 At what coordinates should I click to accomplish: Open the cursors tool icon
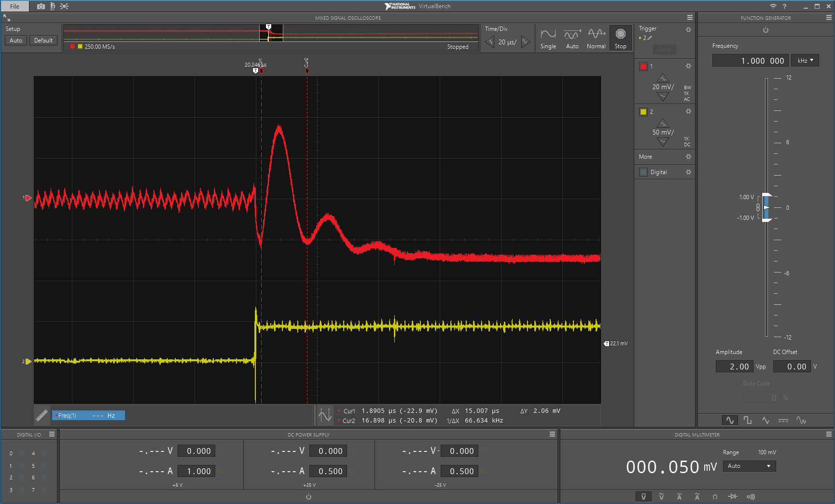click(x=325, y=415)
